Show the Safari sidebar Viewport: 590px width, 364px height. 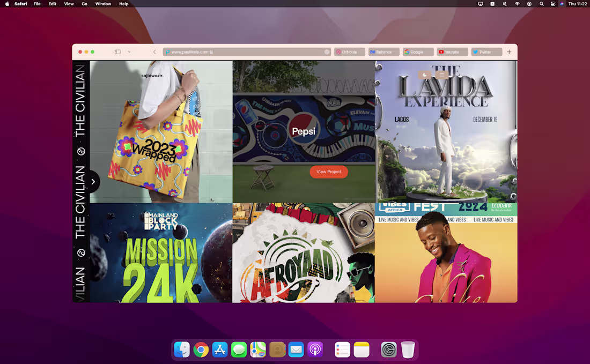pos(117,51)
